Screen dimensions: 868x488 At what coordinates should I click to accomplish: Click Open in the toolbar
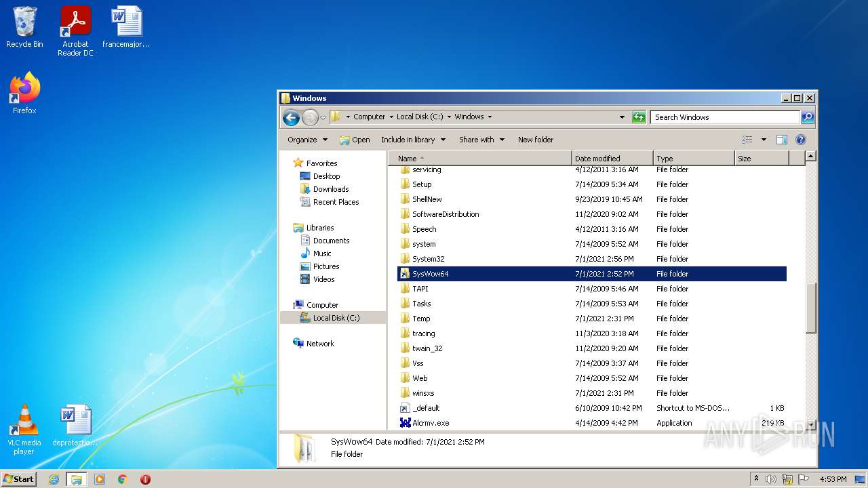[355, 140]
